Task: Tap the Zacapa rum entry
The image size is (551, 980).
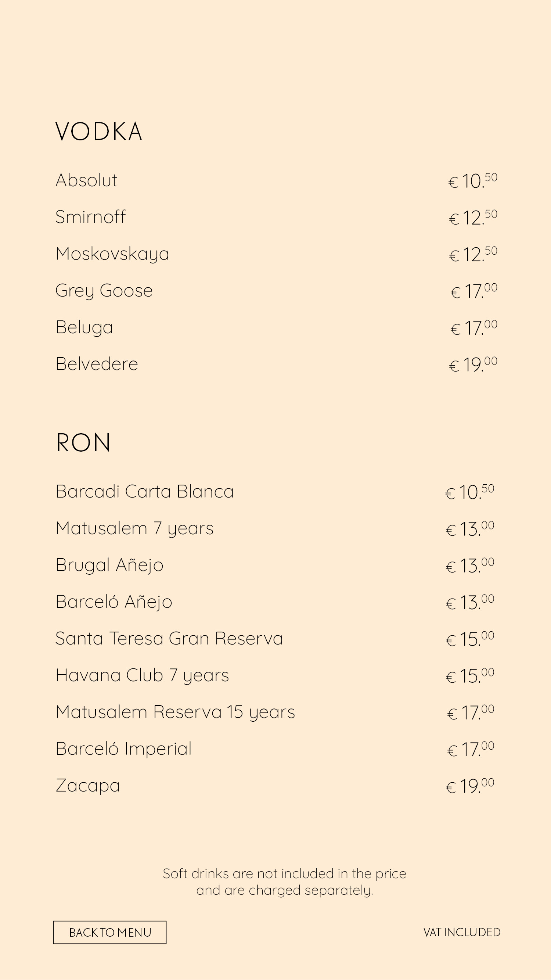Action: pyautogui.click(x=88, y=786)
